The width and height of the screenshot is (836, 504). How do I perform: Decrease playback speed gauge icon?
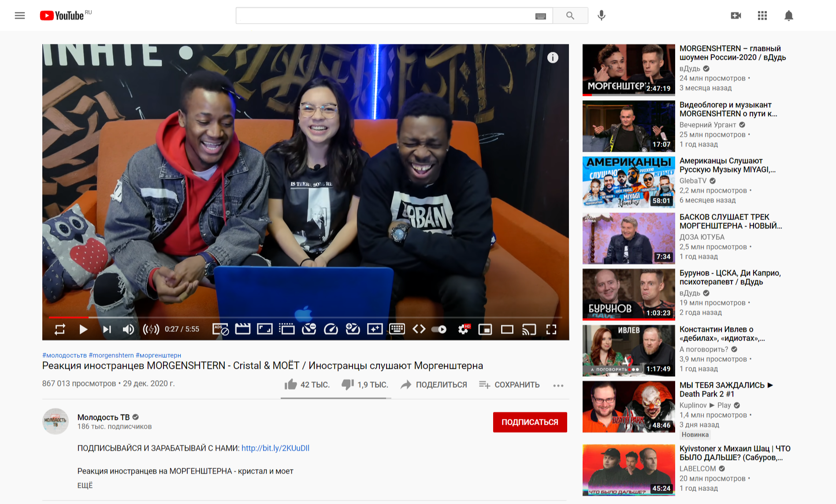pyautogui.click(x=309, y=329)
